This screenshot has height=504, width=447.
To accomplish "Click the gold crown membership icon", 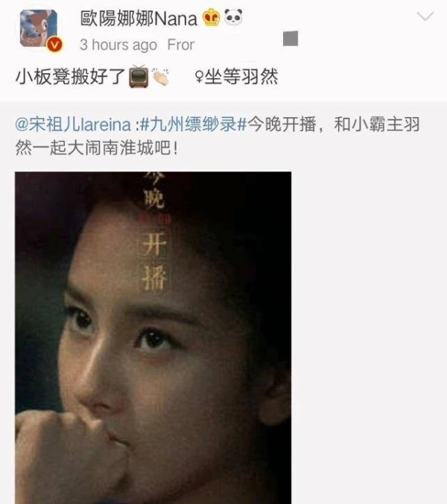I will pyautogui.click(x=211, y=18).
